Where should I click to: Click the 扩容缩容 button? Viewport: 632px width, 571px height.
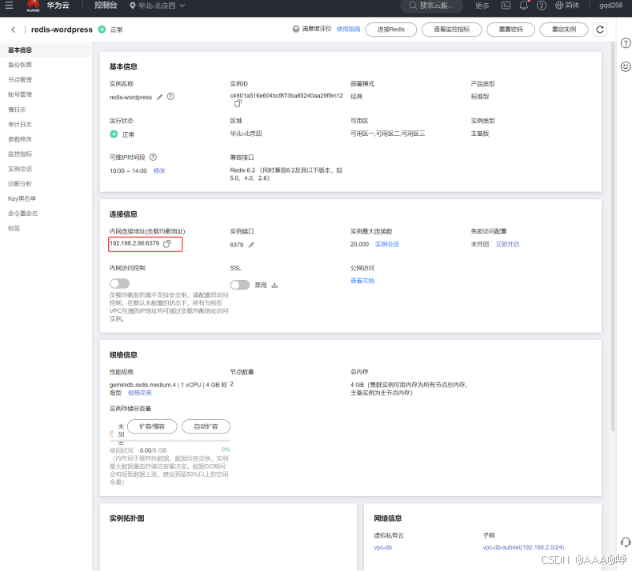(x=152, y=427)
